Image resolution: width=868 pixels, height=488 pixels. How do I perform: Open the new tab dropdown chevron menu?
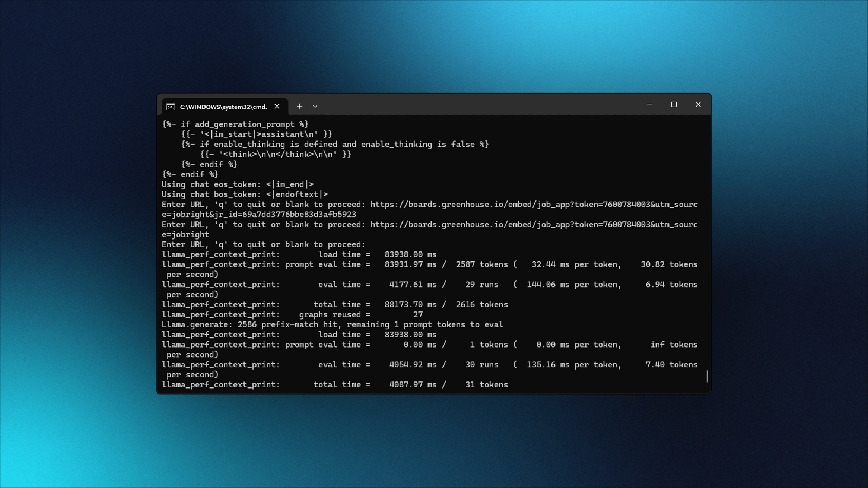tap(315, 106)
